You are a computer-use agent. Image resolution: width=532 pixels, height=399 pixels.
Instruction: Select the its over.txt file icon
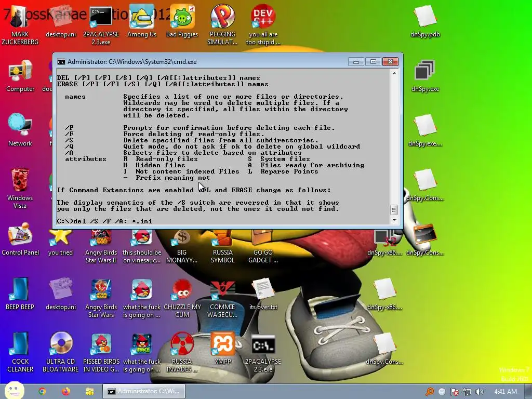(x=263, y=294)
